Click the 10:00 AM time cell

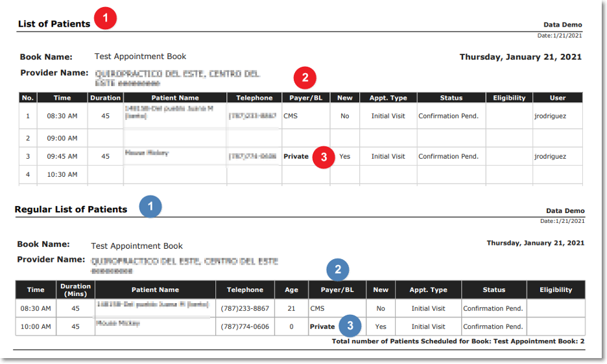[35, 326]
